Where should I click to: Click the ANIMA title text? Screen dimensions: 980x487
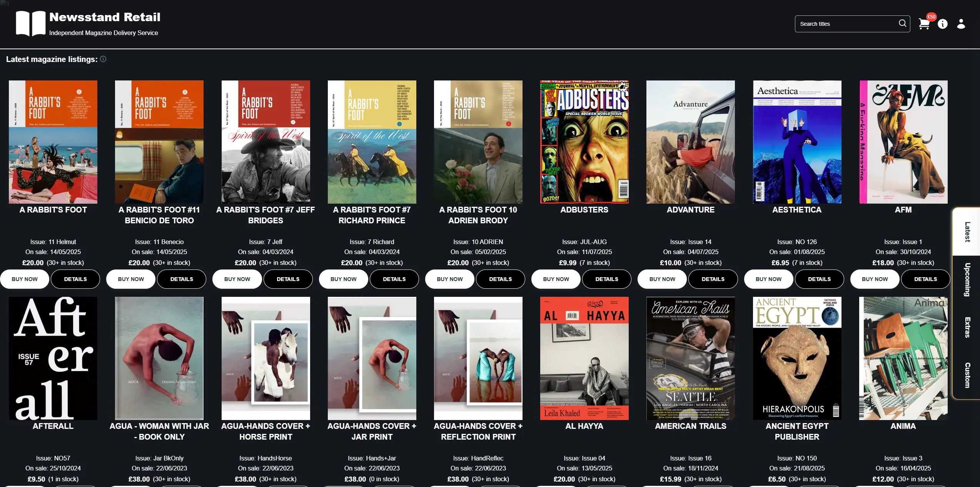click(x=903, y=426)
